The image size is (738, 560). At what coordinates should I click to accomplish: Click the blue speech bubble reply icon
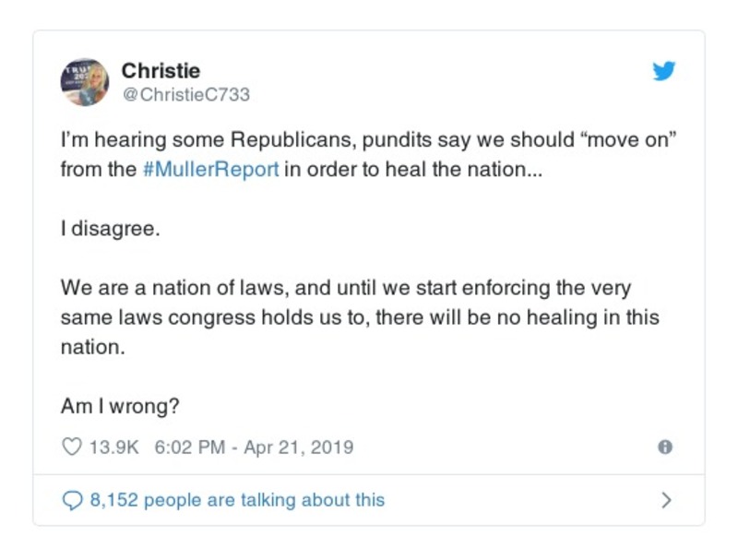(72, 500)
